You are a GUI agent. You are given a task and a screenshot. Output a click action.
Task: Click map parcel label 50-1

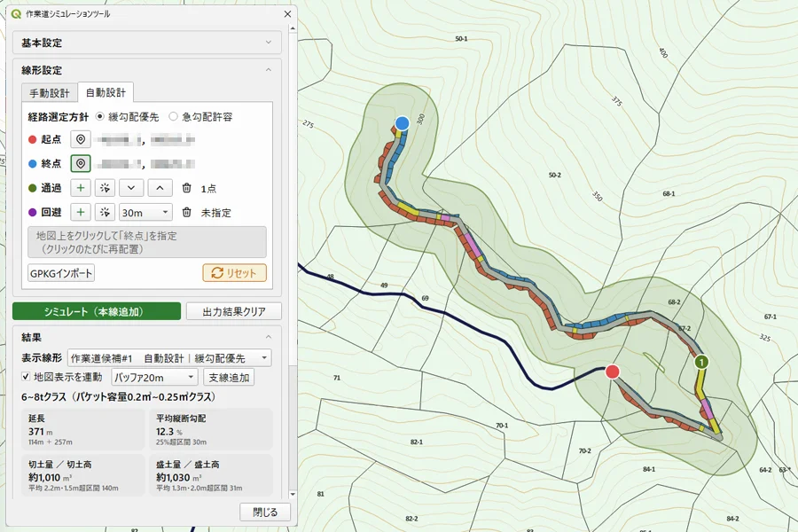tap(461, 39)
